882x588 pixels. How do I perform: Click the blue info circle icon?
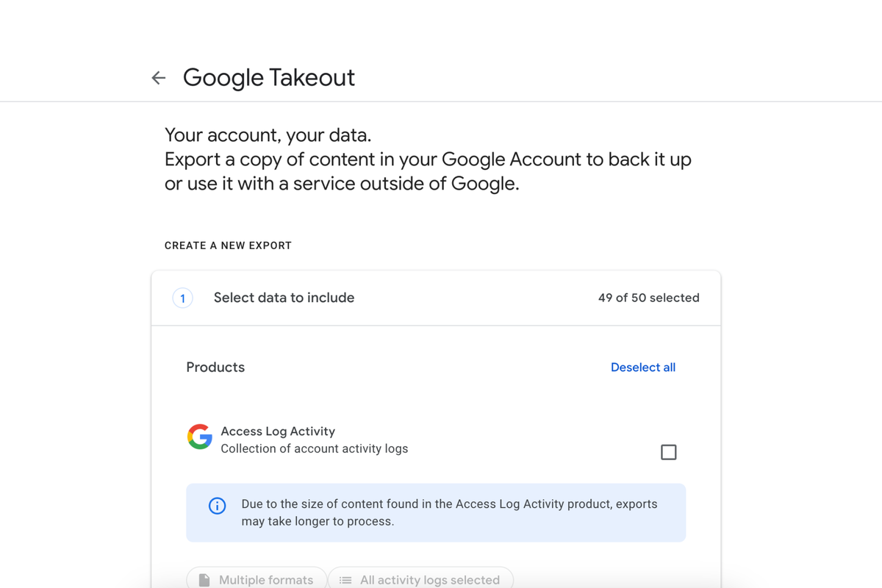click(217, 506)
